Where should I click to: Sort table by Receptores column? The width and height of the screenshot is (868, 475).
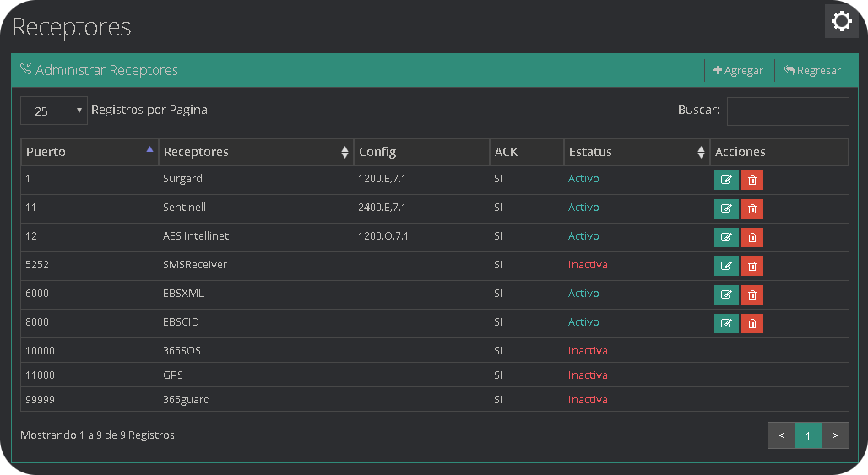point(255,152)
